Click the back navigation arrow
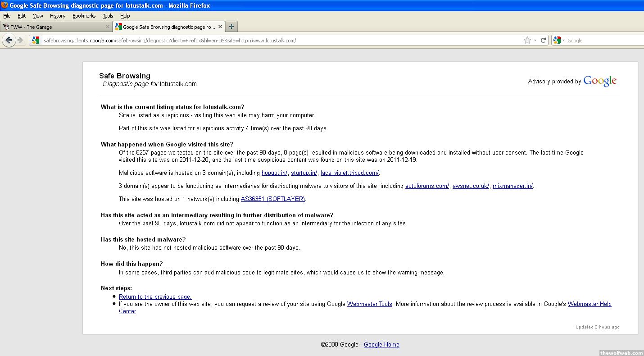The height and width of the screenshot is (356, 644). [x=9, y=40]
